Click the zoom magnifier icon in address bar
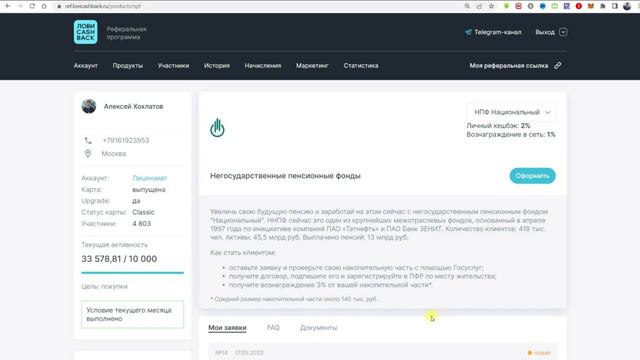The width and height of the screenshot is (640, 360). [x=467, y=6]
